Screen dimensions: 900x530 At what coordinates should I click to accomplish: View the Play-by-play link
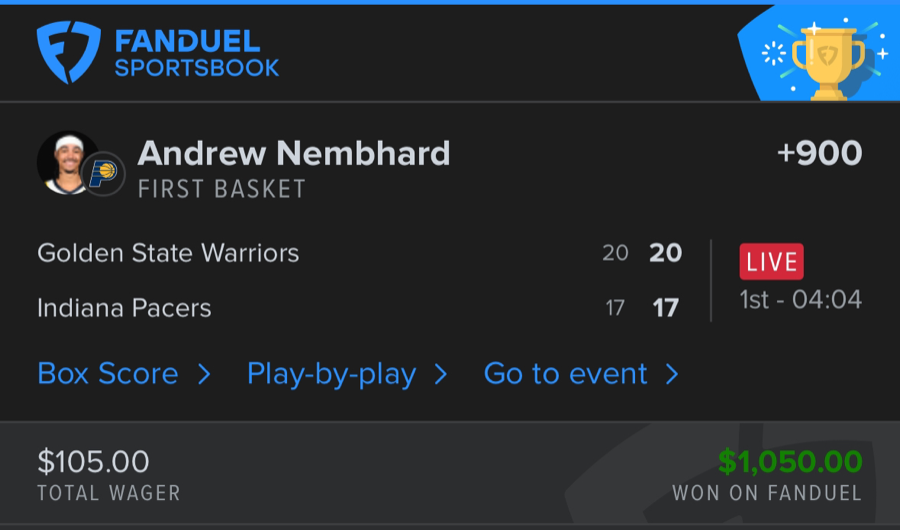(331, 374)
